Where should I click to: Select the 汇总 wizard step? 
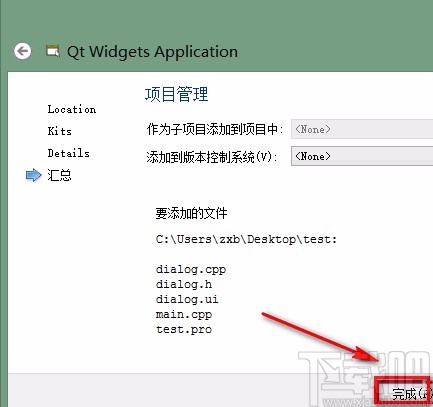(59, 175)
